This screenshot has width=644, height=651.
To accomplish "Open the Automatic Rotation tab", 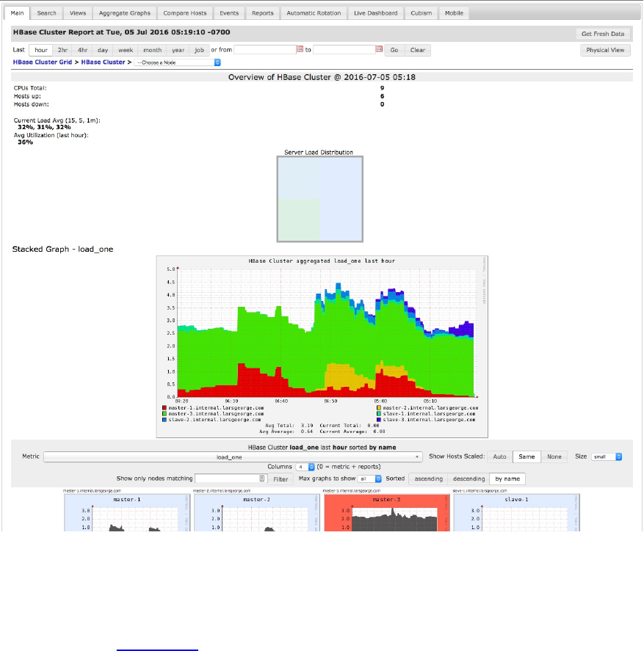I will point(314,13).
